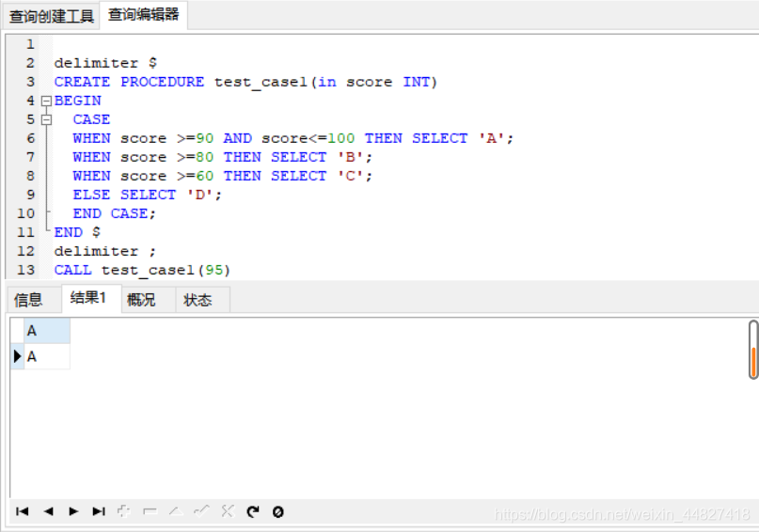
Task: Click the WHEN score >=60 line
Action: click(223, 176)
